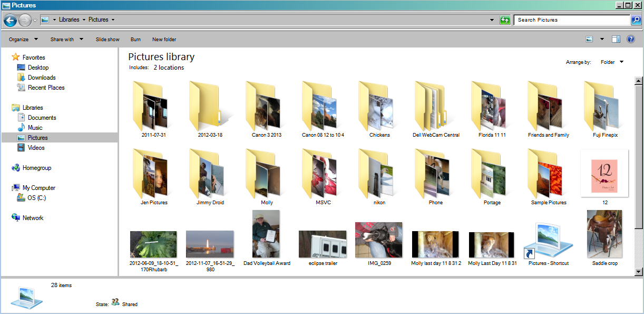Select Network in the navigation pane
Image resolution: width=644 pixels, height=314 pixels.
tap(33, 218)
